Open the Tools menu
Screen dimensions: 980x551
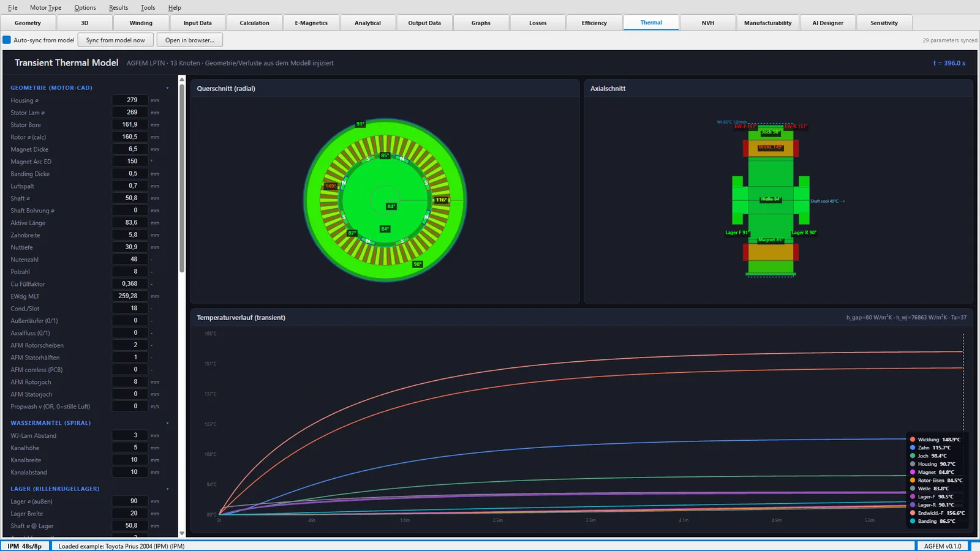point(148,7)
